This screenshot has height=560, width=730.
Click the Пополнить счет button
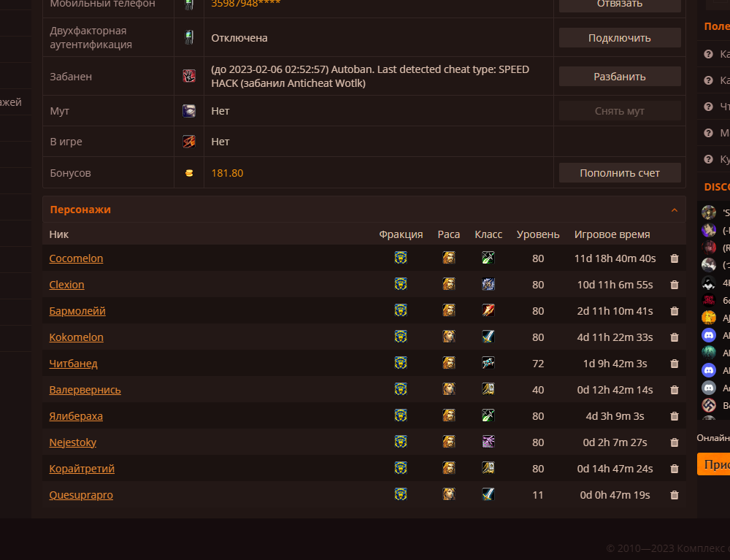pyautogui.click(x=620, y=173)
